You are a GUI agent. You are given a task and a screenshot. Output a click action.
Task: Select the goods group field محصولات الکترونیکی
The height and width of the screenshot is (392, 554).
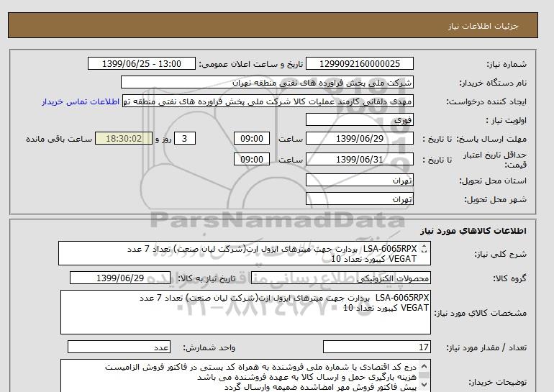pos(340,278)
